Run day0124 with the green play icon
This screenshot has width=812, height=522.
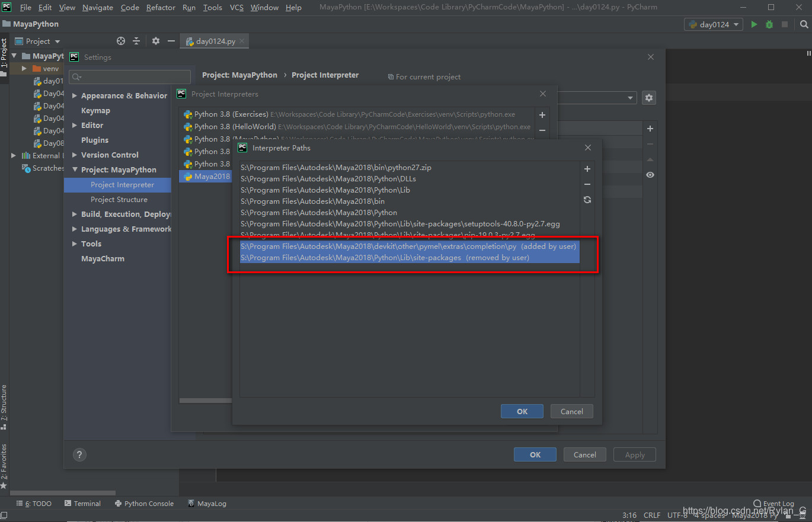(x=754, y=24)
